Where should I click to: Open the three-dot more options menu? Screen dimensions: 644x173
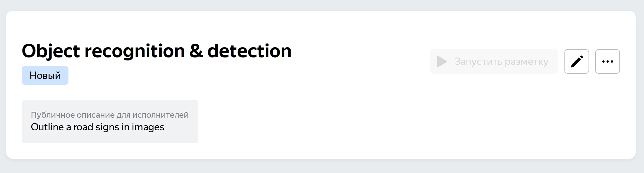[x=607, y=61]
